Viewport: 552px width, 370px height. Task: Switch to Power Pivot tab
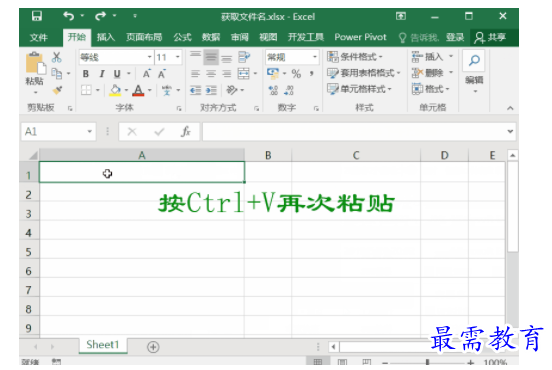360,37
